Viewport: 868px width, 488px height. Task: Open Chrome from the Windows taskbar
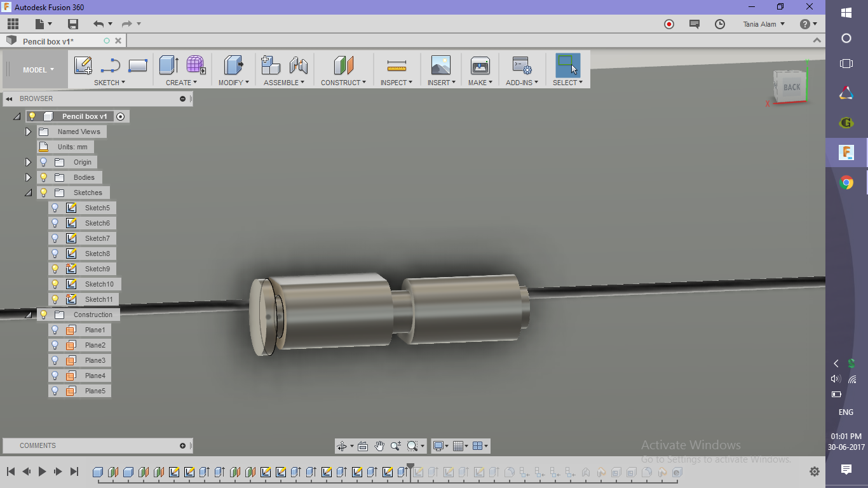pos(846,183)
